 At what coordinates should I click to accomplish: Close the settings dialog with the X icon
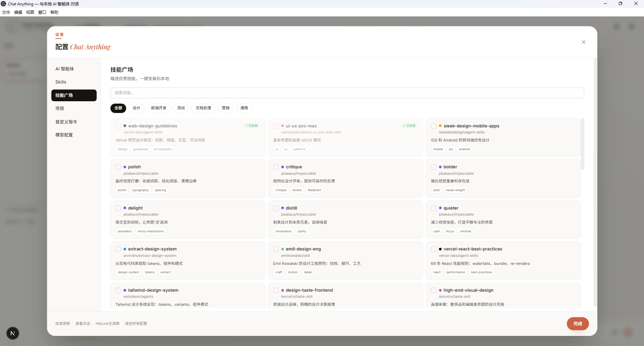pyautogui.click(x=584, y=42)
